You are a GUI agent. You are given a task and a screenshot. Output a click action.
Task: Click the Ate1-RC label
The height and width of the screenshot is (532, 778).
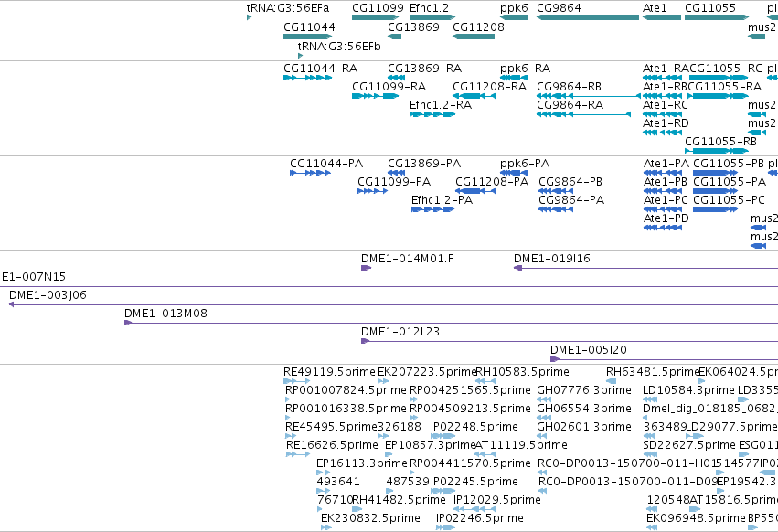[x=665, y=105]
